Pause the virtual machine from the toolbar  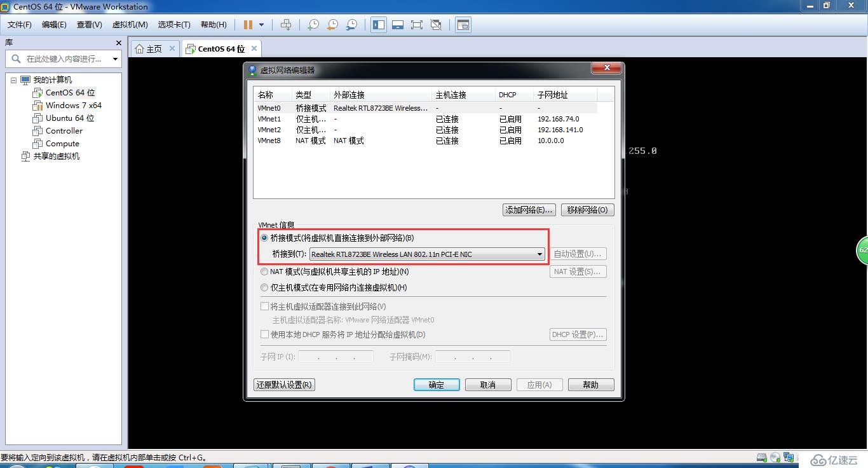(x=248, y=25)
